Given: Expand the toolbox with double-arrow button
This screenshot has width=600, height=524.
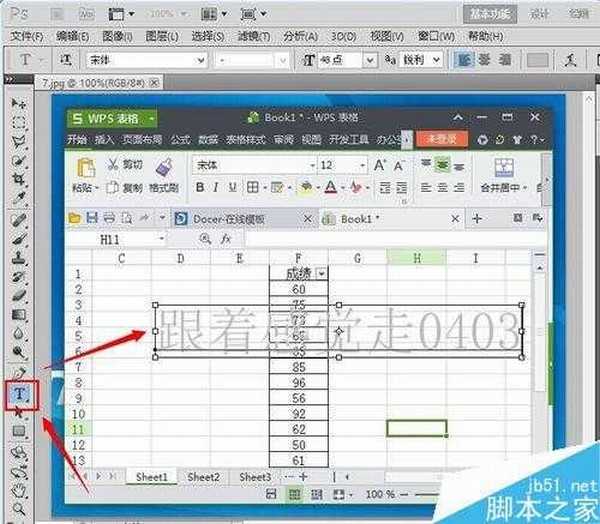Looking at the screenshot, I should point(11,80).
